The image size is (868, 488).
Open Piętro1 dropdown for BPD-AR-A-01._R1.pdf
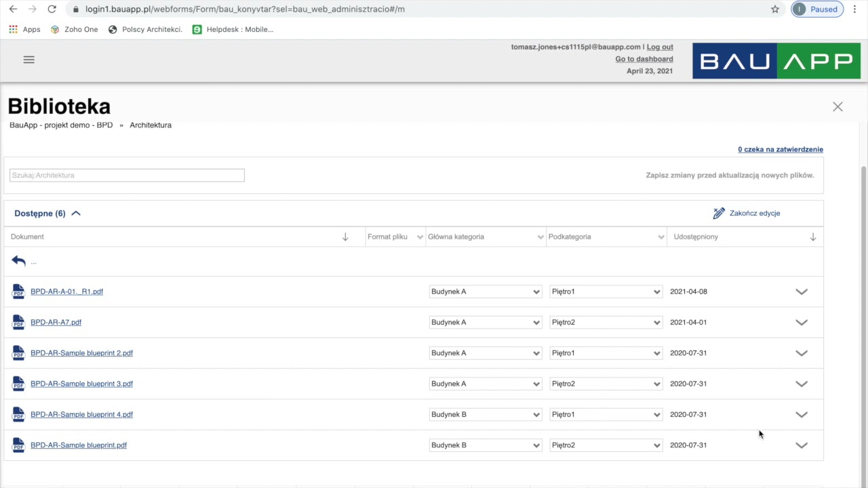coord(606,292)
